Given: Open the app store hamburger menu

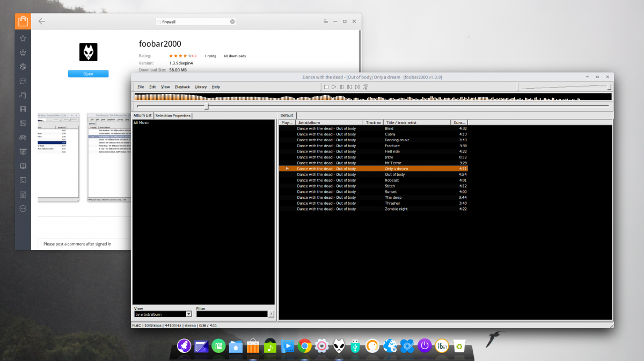Looking at the screenshot, I should tap(326, 21).
